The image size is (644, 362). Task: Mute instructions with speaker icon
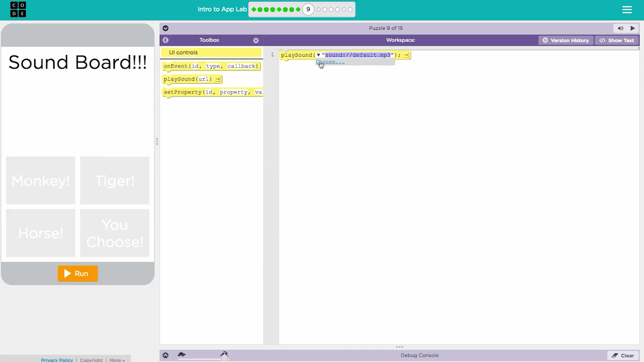(620, 28)
